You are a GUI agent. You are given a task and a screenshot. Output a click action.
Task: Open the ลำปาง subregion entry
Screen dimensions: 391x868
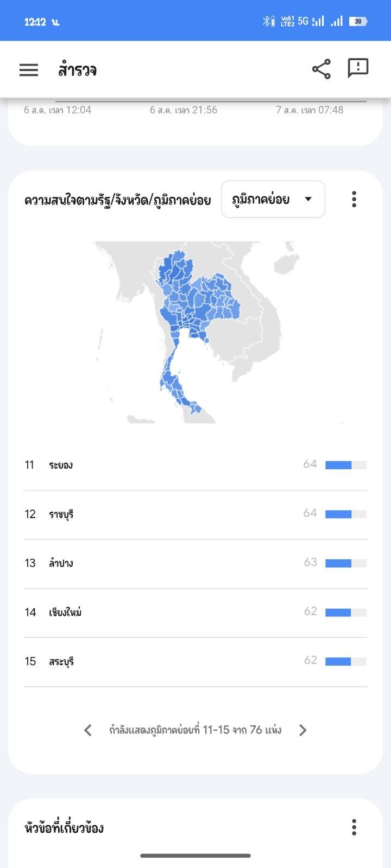point(195,563)
